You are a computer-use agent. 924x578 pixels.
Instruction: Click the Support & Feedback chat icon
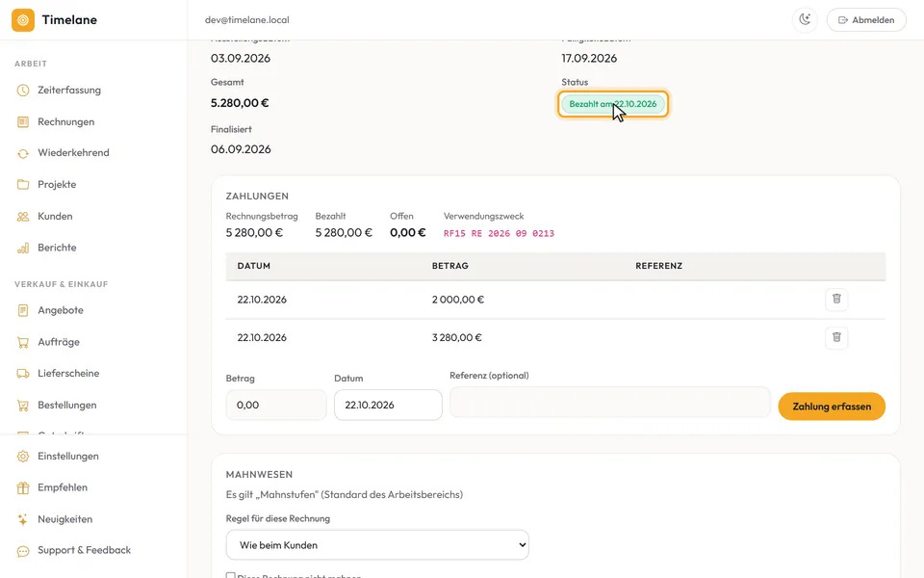coord(23,551)
